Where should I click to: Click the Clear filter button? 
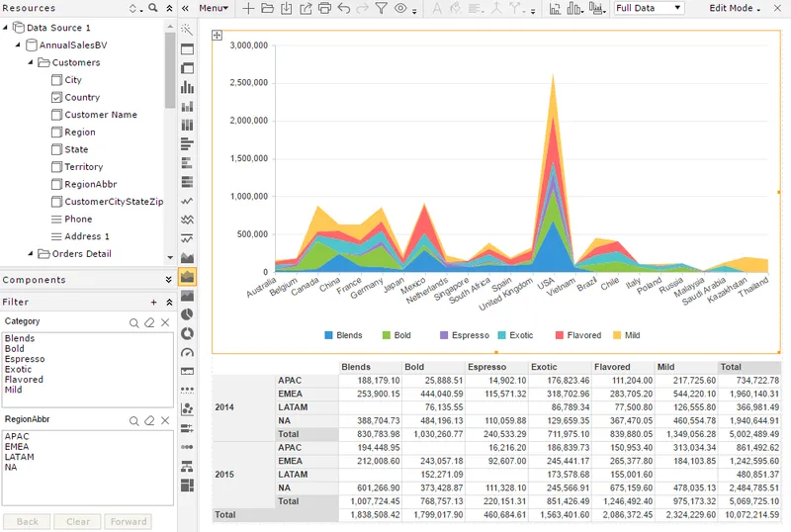[x=78, y=521]
